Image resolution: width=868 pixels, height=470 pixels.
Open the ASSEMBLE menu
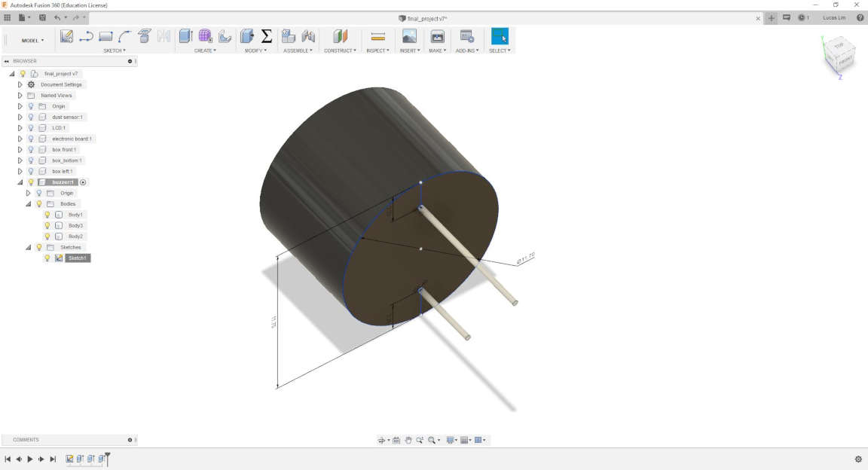(298, 50)
